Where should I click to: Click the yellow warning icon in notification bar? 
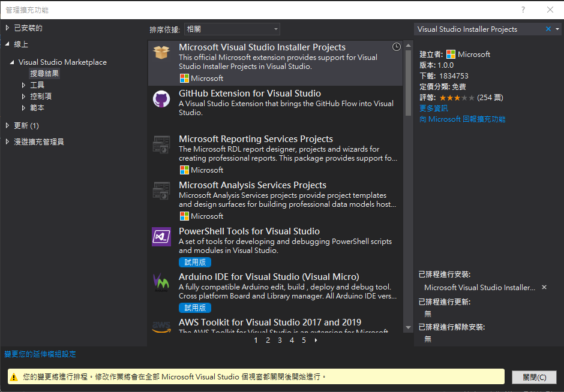14,377
